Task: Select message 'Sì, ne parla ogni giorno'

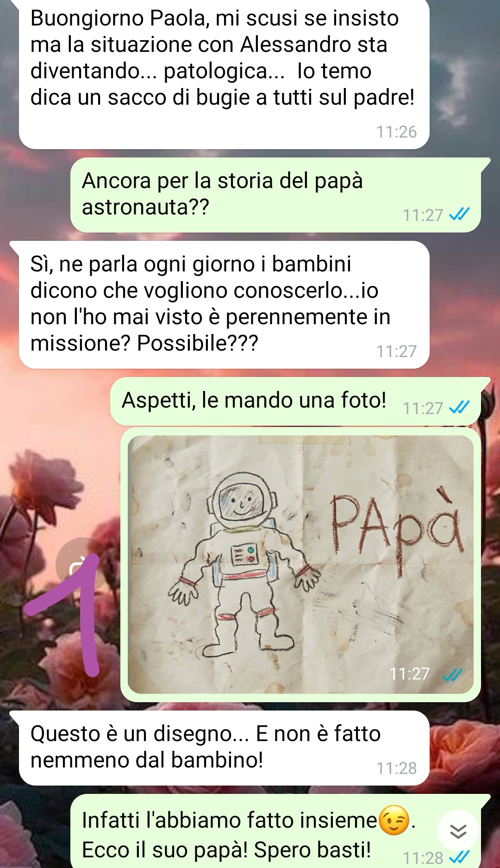Action: tap(224, 305)
